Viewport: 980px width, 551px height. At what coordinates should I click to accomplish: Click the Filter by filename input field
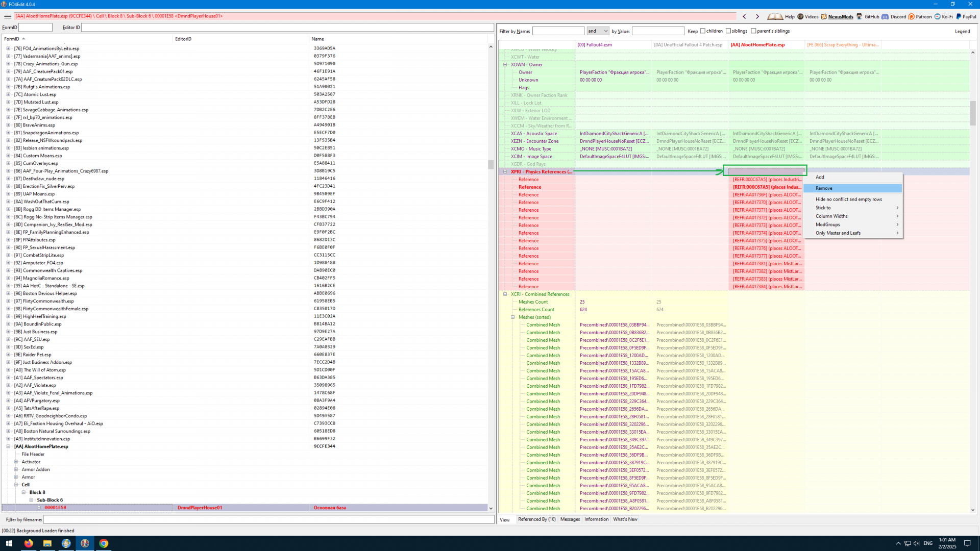click(268, 519)
